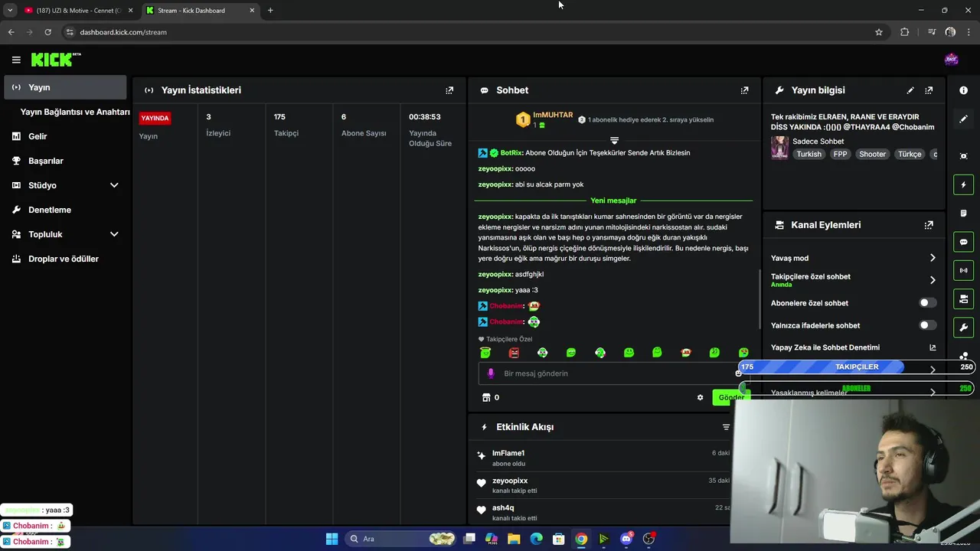Switch to the UZI & Motive YouTube tab

tap(77, 11)
